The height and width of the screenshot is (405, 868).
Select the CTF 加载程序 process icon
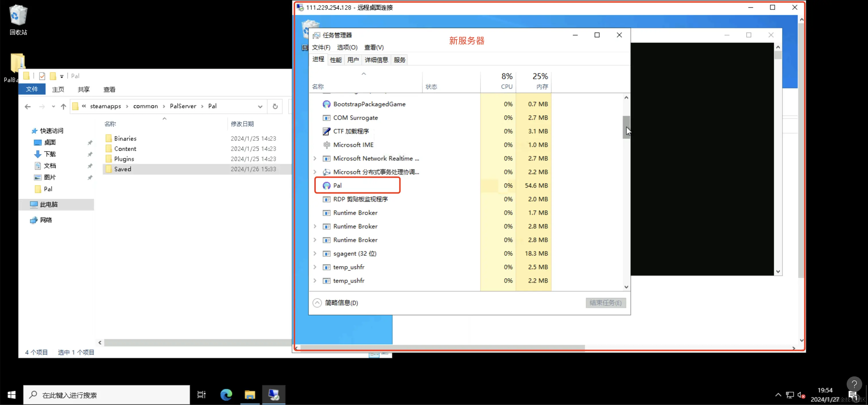327,132
